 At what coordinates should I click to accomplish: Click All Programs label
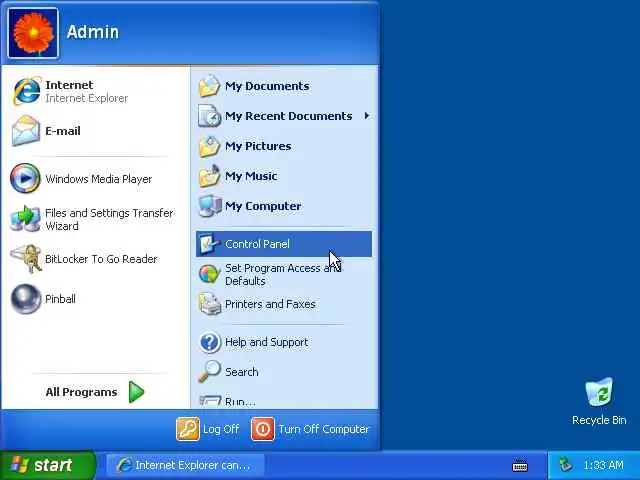[x=81, y=392]
